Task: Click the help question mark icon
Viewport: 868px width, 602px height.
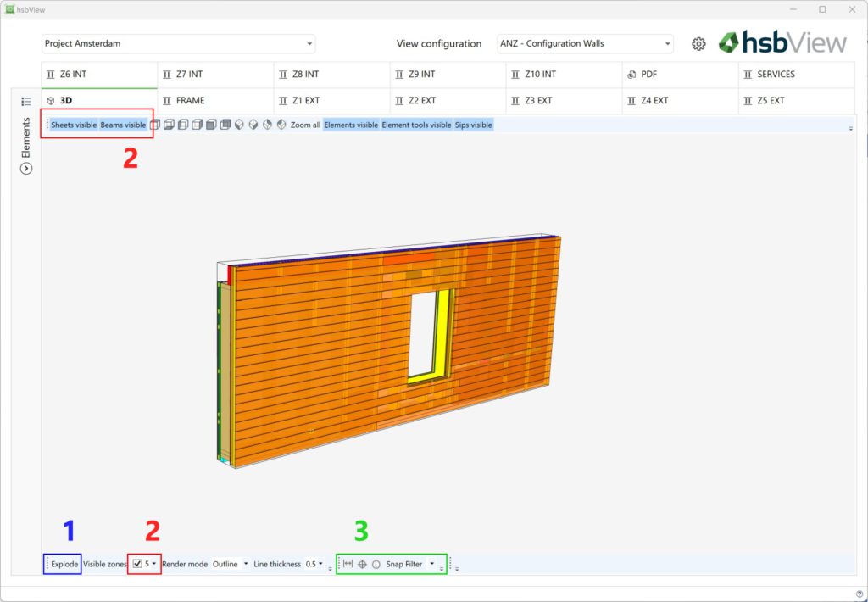Action: [860, 594]
